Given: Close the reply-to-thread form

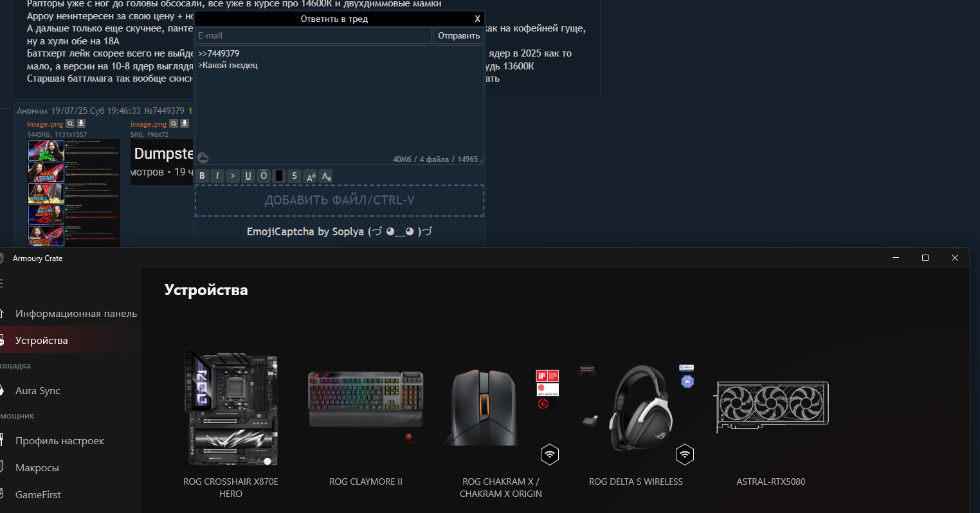Looking at the screenshot, I should pos(477,19).
